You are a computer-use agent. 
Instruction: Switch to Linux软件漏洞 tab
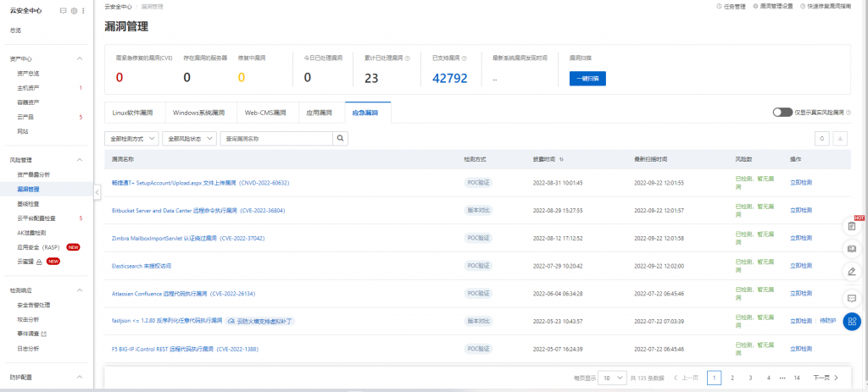(x=131, y=113)
